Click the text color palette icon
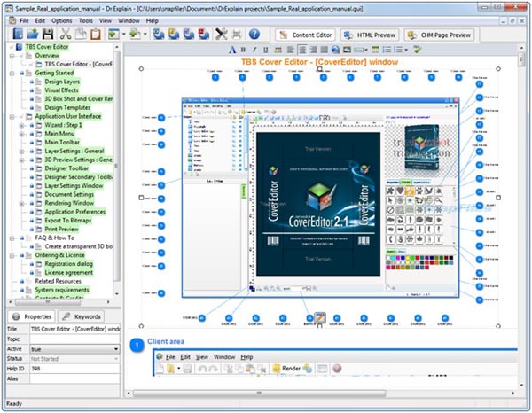Screen dimensions: 532x413 (x=278, y=50)
